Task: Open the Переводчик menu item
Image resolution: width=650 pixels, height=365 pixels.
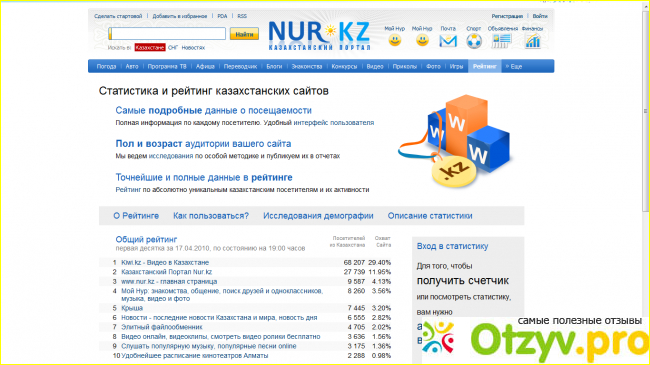Action: (x=240, y=66)
